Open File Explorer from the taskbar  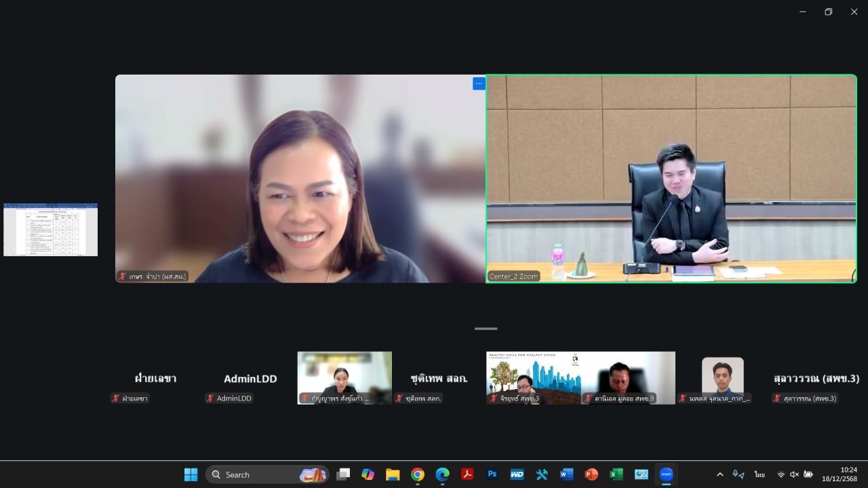tap(393, 474)
